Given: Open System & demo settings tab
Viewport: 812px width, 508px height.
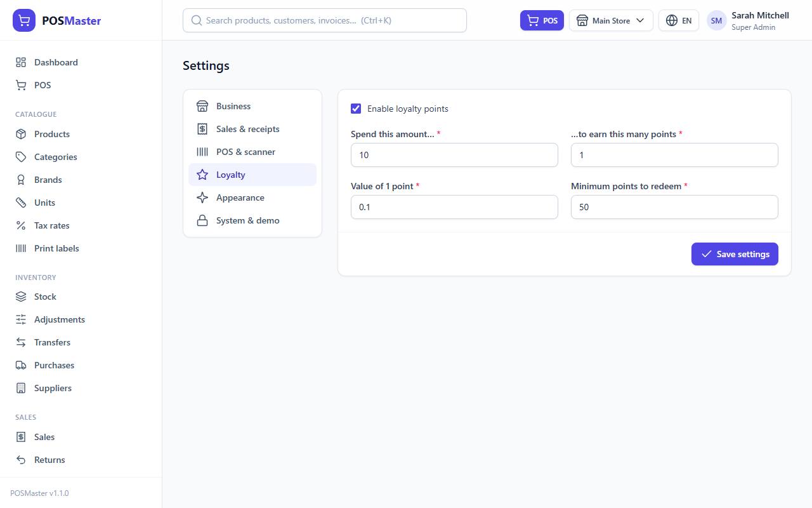Looking at the screenshot, I should pos(252,220).
